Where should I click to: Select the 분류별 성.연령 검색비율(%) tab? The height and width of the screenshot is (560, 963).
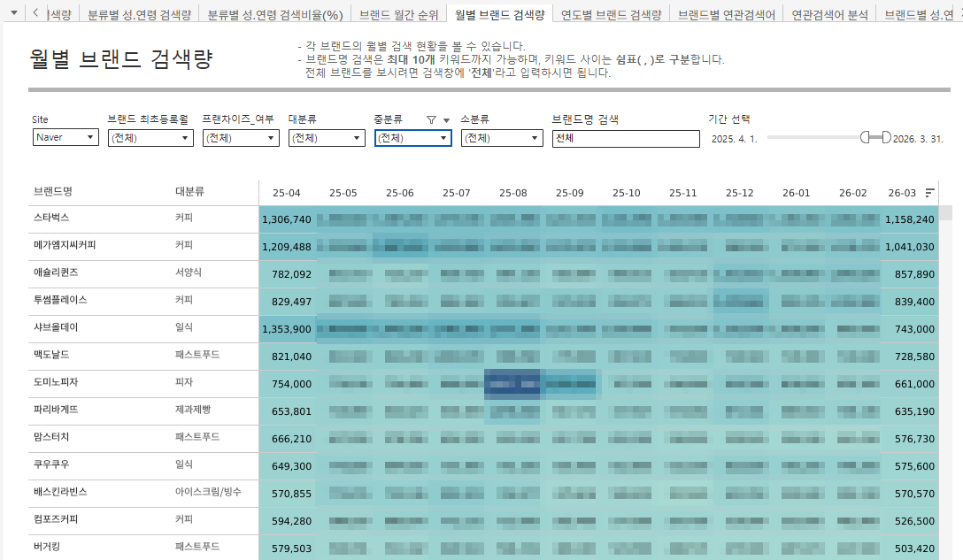click(274, 14)
